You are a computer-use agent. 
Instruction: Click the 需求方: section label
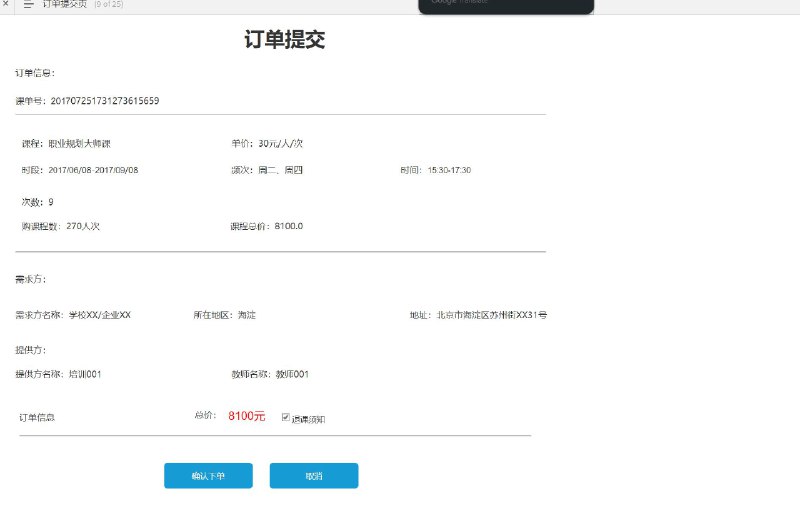tap(31, 279)
